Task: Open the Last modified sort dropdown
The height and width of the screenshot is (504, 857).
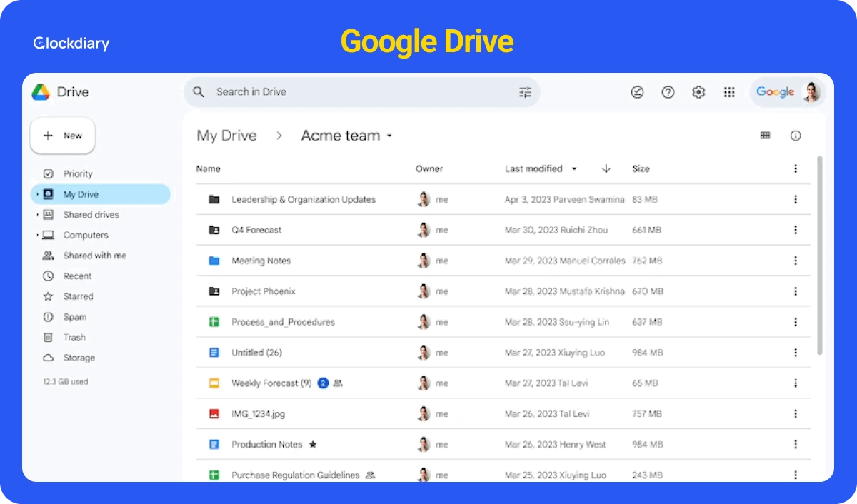Action: pyautogui.click(x=574, y=169)
